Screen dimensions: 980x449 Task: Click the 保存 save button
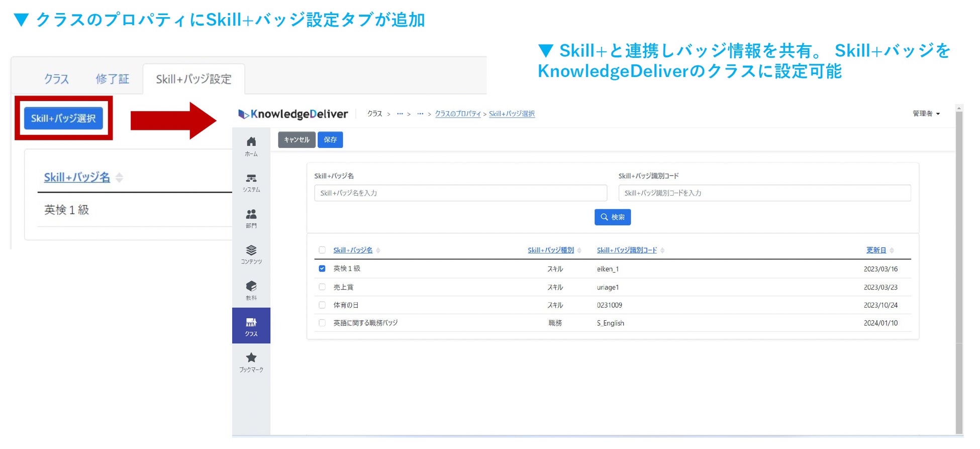coord(330,140)
